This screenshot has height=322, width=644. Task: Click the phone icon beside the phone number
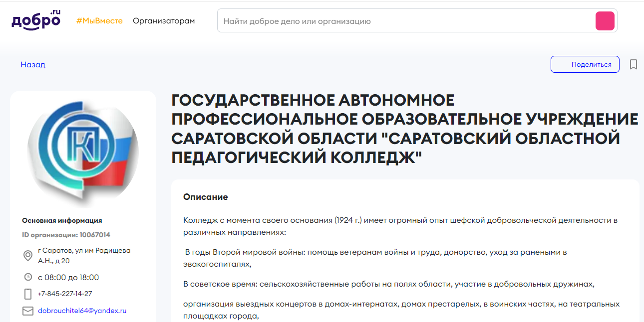[28, 294]
